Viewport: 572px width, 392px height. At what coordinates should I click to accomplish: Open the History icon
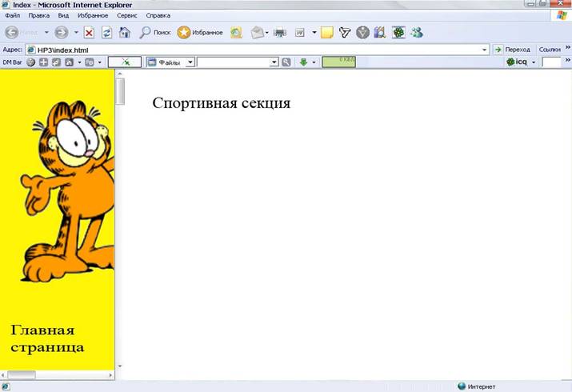click(236, 33)
